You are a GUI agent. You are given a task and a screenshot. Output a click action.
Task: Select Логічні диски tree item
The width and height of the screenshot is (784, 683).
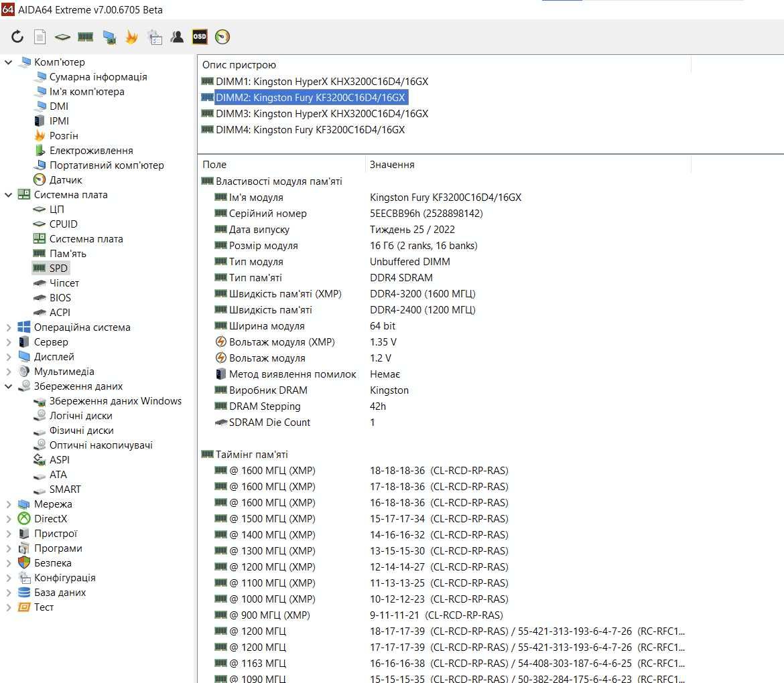click(80, 416)
